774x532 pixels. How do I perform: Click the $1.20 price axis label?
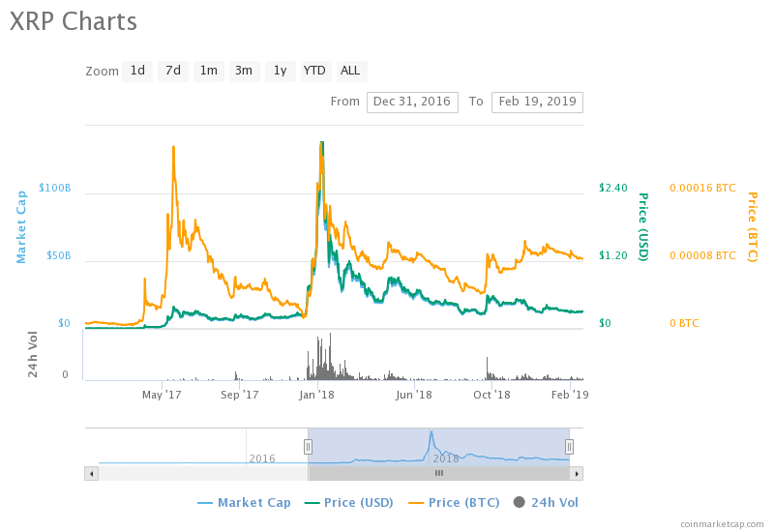coord(613,255)
